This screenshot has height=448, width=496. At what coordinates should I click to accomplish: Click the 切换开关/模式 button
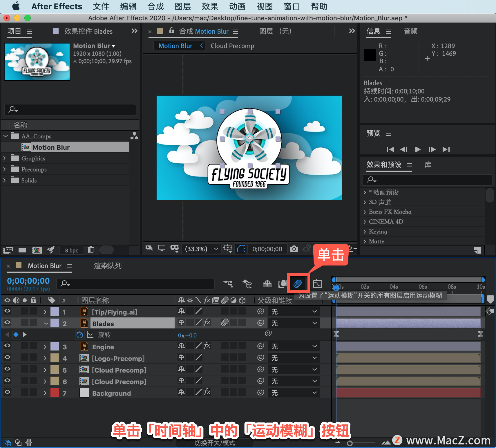coord(215,443)
